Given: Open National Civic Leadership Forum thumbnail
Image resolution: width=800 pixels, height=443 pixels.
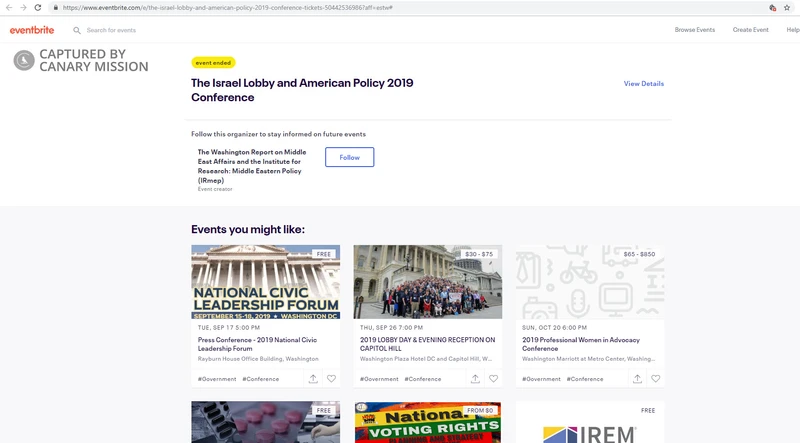Looking at the screenshot, I should point(266,282).
